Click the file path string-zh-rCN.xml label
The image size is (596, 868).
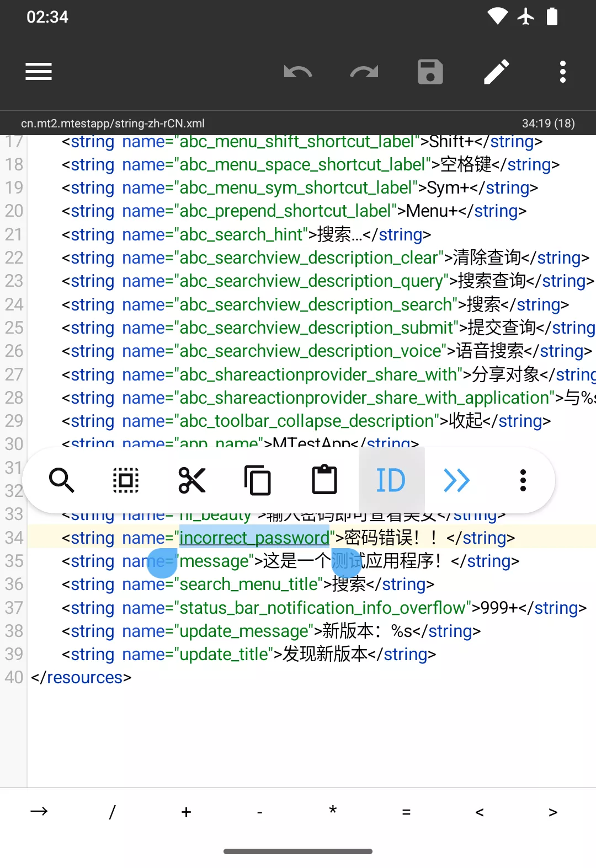[113, 124]
